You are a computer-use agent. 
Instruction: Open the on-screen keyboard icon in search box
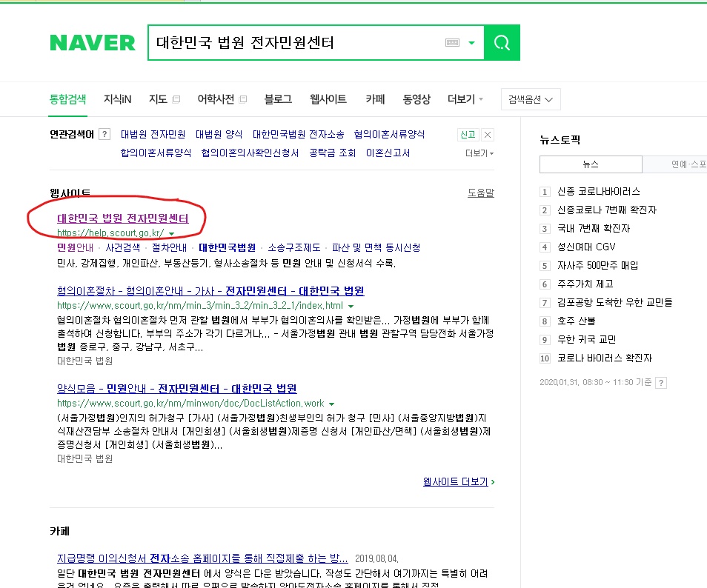452,43
